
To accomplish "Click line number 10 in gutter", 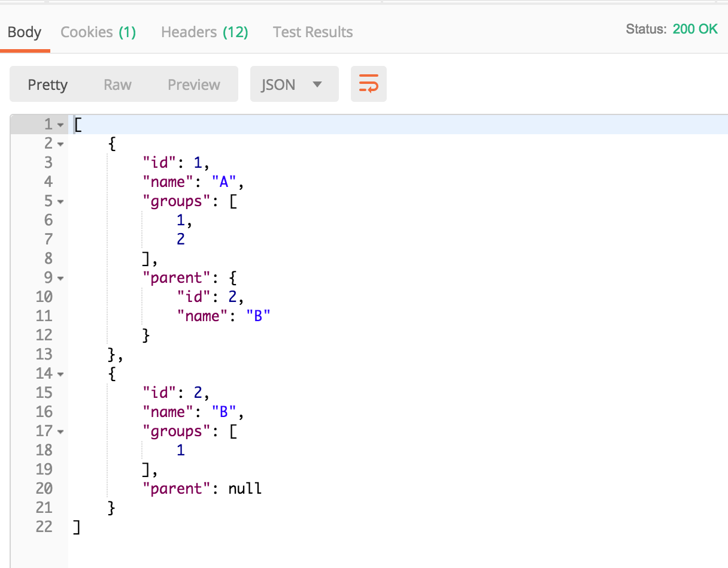I will click(44, 297).
